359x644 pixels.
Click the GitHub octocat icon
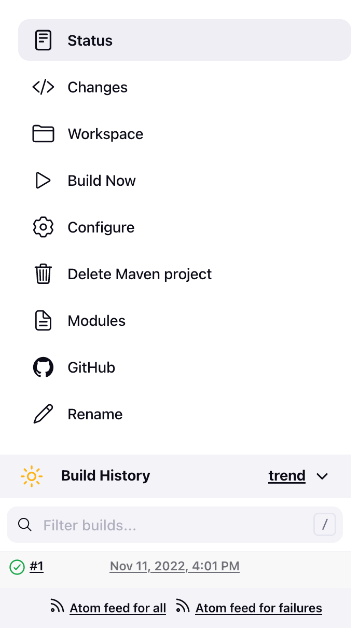(x=43, y=367)
